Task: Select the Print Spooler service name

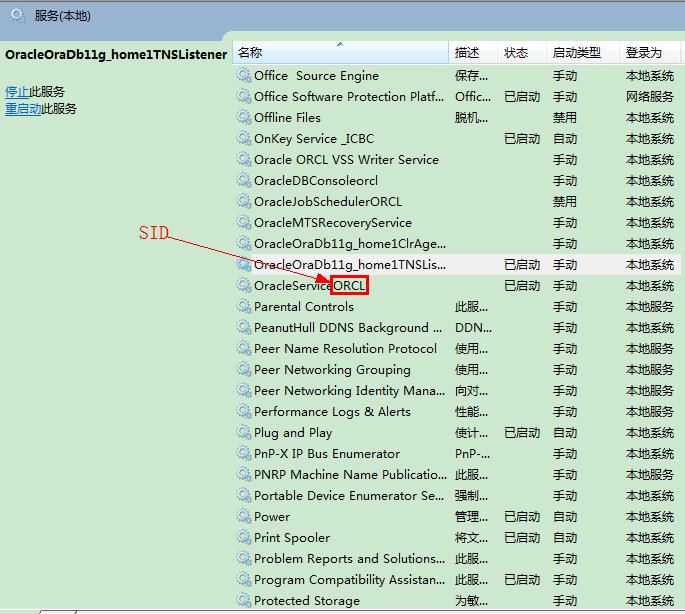Action: tap(292, 538)
